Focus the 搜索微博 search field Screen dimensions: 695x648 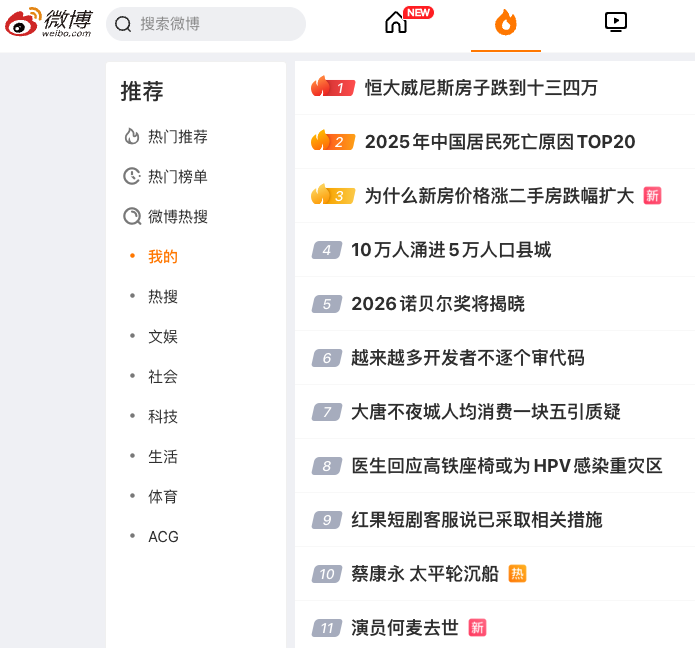point(206,24)
